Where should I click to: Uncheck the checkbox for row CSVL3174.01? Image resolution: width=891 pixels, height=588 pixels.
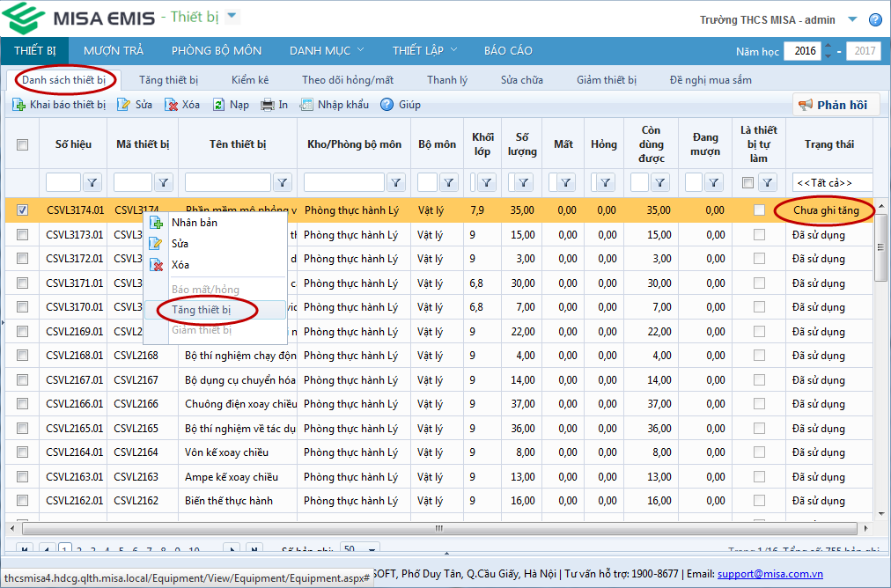(x=23, y=210)
